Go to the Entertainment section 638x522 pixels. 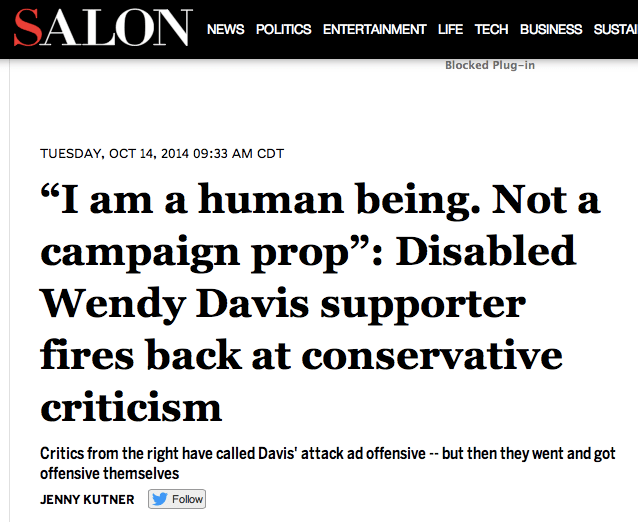pos(374,30)
